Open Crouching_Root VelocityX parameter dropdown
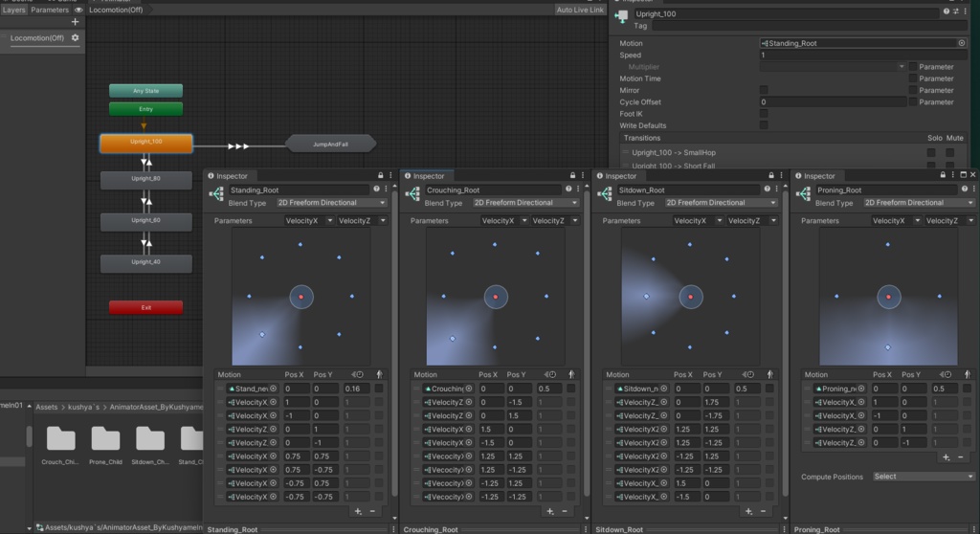The image size is (980, 534). [503, 221]
